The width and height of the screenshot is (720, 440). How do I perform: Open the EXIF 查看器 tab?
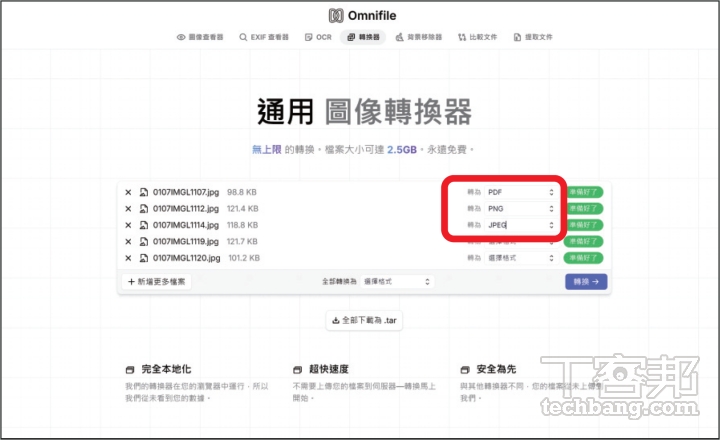tap(264, 37)
